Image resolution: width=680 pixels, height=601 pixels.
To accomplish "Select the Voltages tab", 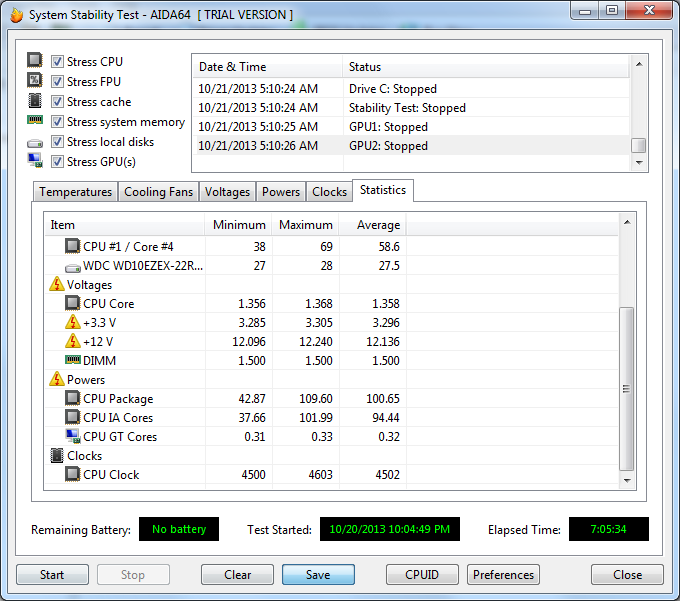I will pos(227,192).
